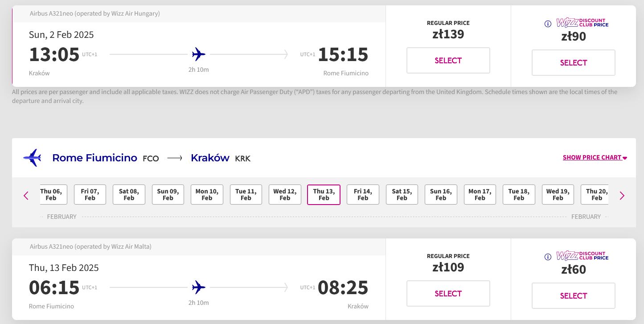Click the plane icon next to Rome Fiumicino heading
The height and width of the screenshot is (324, 644).
[32, 158]
